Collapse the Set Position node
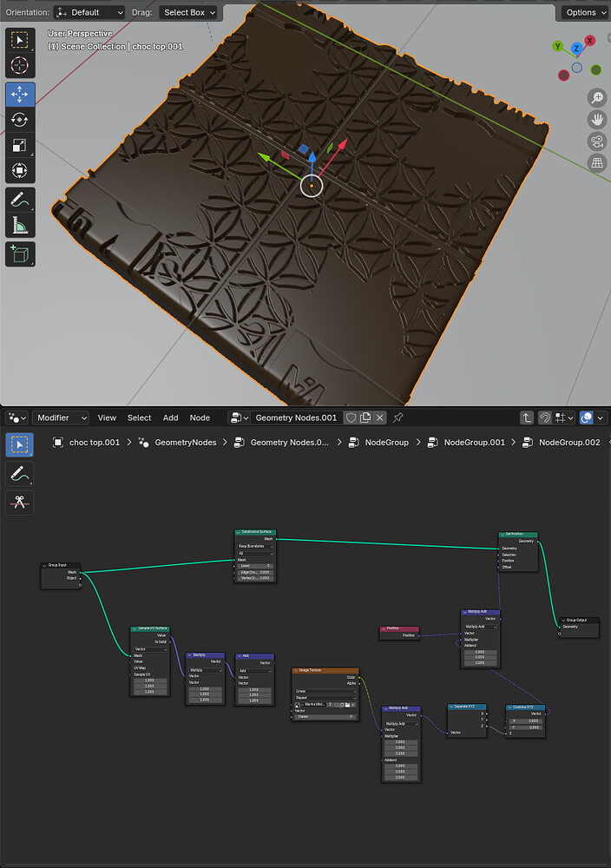The image size is (611, 868). [x=503, y=534]
